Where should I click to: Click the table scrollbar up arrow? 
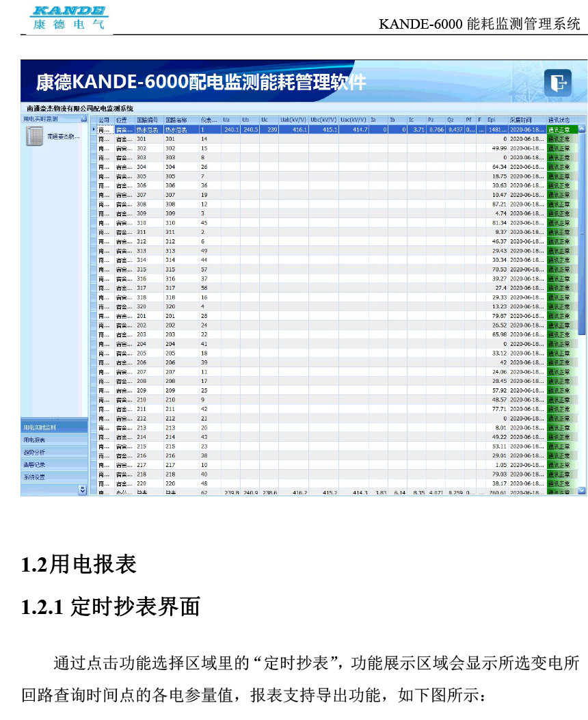point(582,129)
